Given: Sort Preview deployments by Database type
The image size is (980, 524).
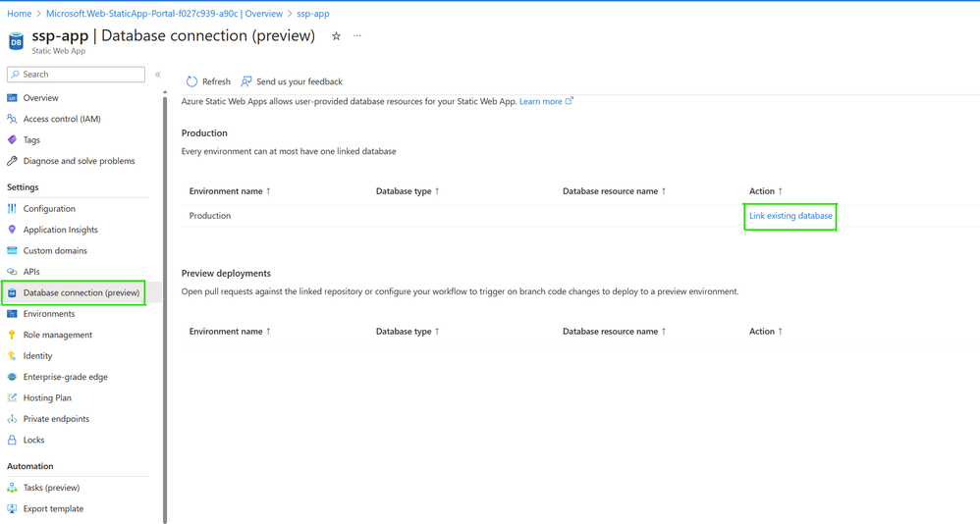Looking at the screenshot, I should pyautogui.click(x=408, y=332).
